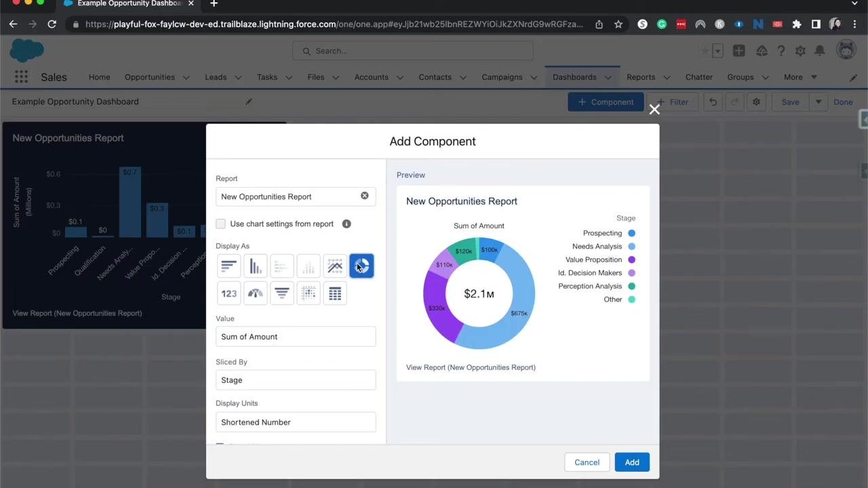The image size is (868, 488).
Task: Open info tooltip for chart settings
Action: [x=347, y=224]
